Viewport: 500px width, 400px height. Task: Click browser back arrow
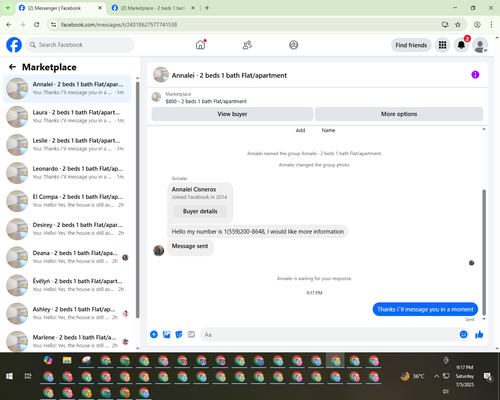pyautogui.click(x=9, y=24)
